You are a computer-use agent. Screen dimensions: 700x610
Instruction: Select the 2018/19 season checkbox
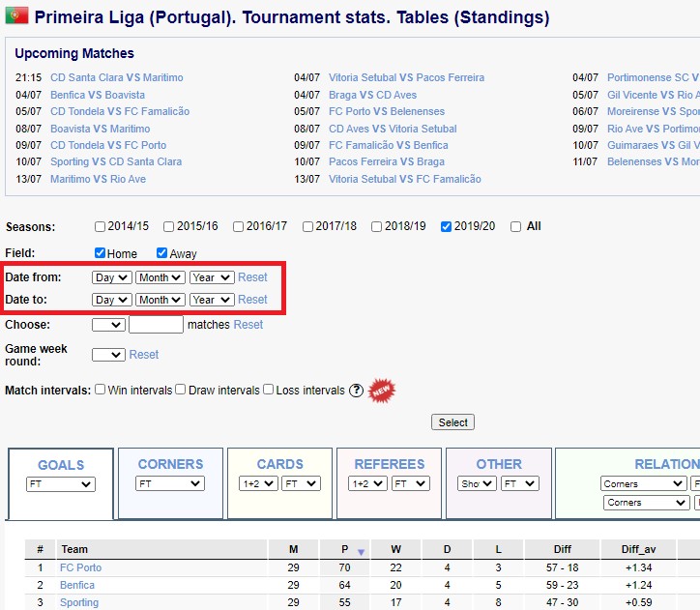point(376,226)
